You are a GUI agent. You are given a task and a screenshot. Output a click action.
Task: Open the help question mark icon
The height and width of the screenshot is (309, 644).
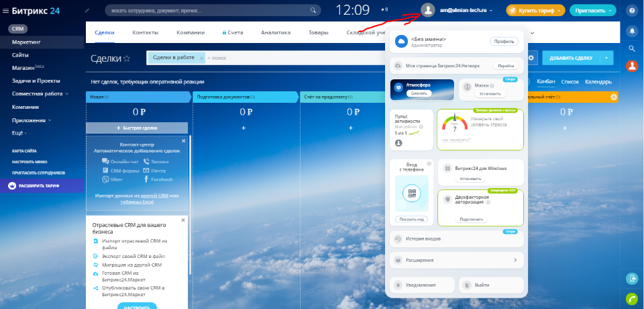(632, 11)
